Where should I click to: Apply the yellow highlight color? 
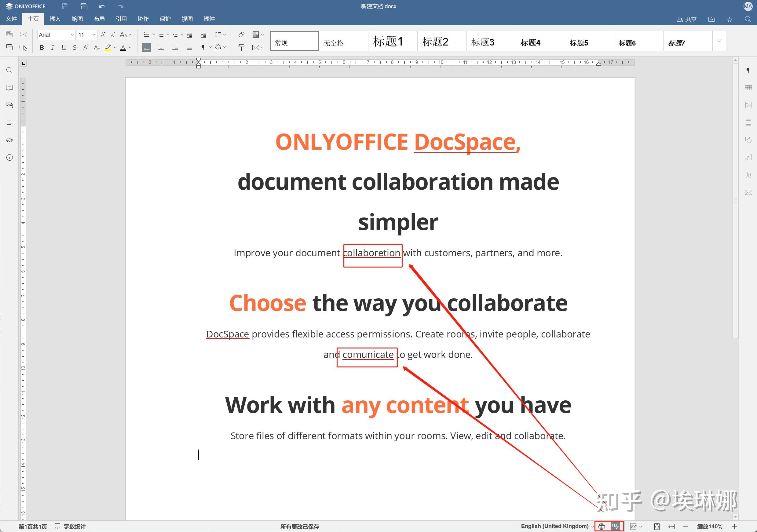[108, 47]
